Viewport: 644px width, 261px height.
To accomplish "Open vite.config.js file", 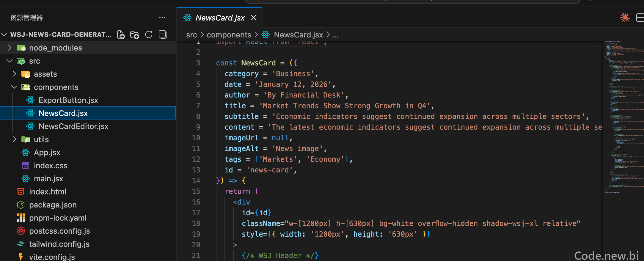I will click(52, 257).
